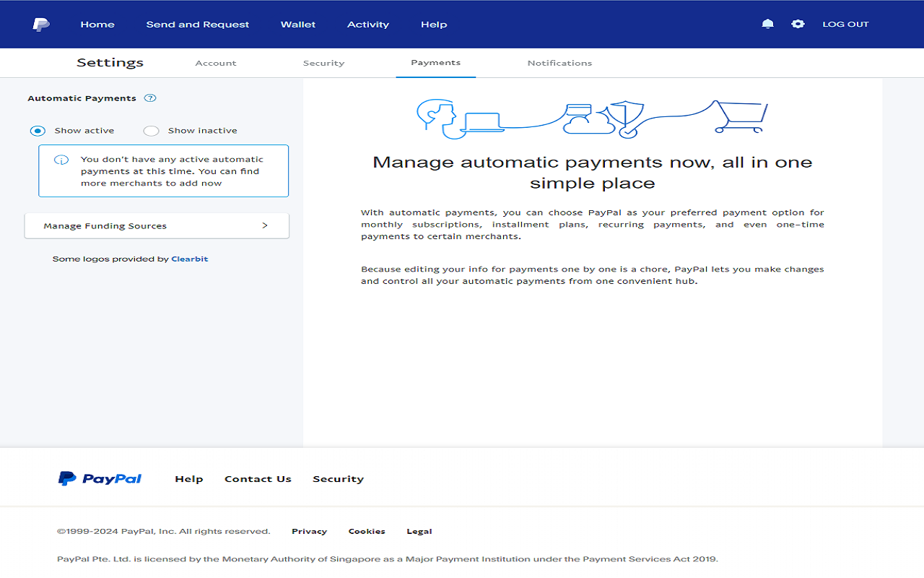924x578 pixels.
Task: Open the Clearbit link
Action: pyautogui.click(x=190, y=259)
